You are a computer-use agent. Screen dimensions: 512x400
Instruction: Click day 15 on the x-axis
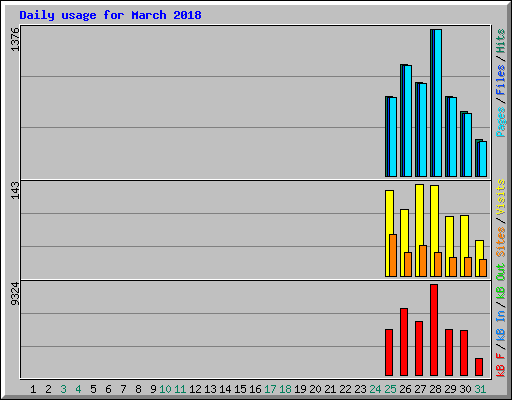(x=240, y=389)
